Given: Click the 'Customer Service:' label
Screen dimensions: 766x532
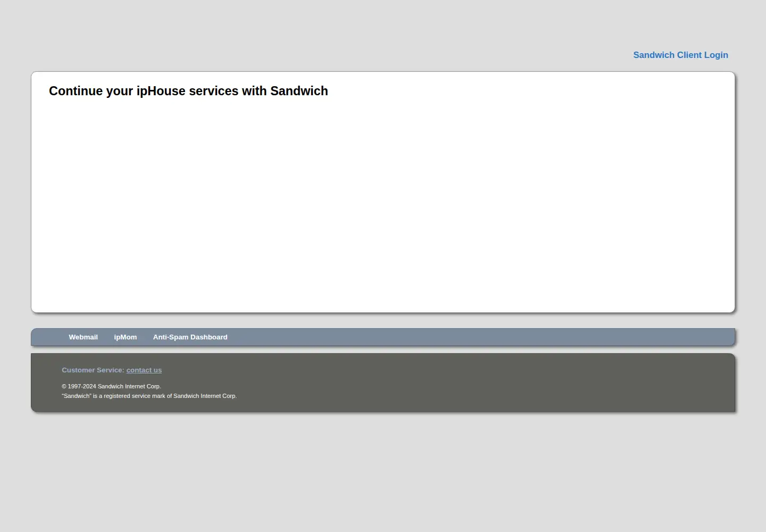Looking at the screenshot, I should point(93,370).
